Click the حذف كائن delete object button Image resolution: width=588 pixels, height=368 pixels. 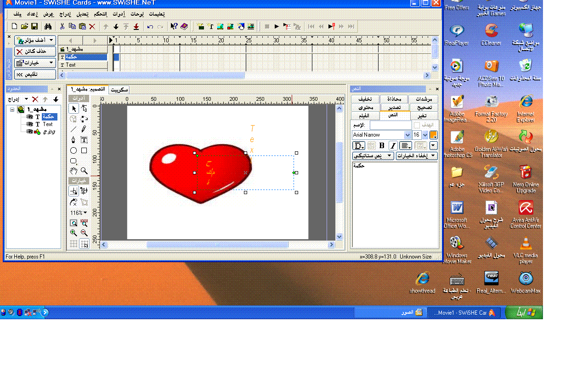coord(35,52)
